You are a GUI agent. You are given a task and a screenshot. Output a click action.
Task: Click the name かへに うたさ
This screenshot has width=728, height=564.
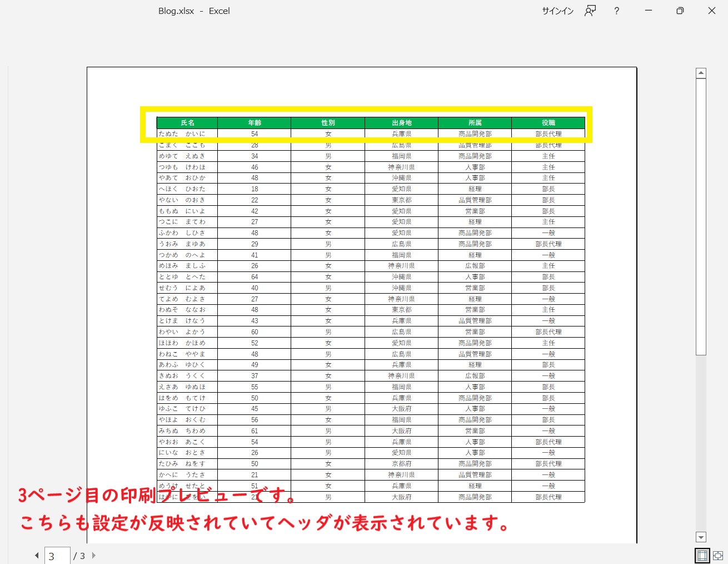click(x=182, y=475)
